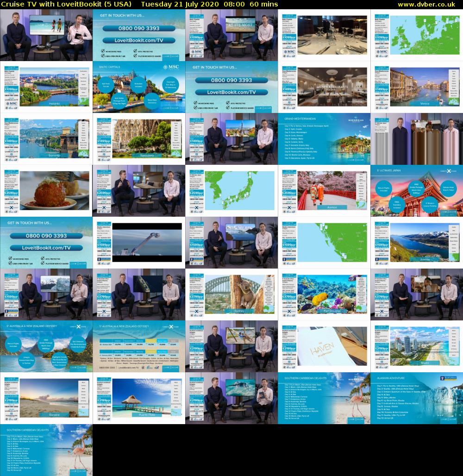Viewport: 463px width, 476px height.
Task: Open the distorted, stretched hosts frame thumbnail
Action: (417, 139)
